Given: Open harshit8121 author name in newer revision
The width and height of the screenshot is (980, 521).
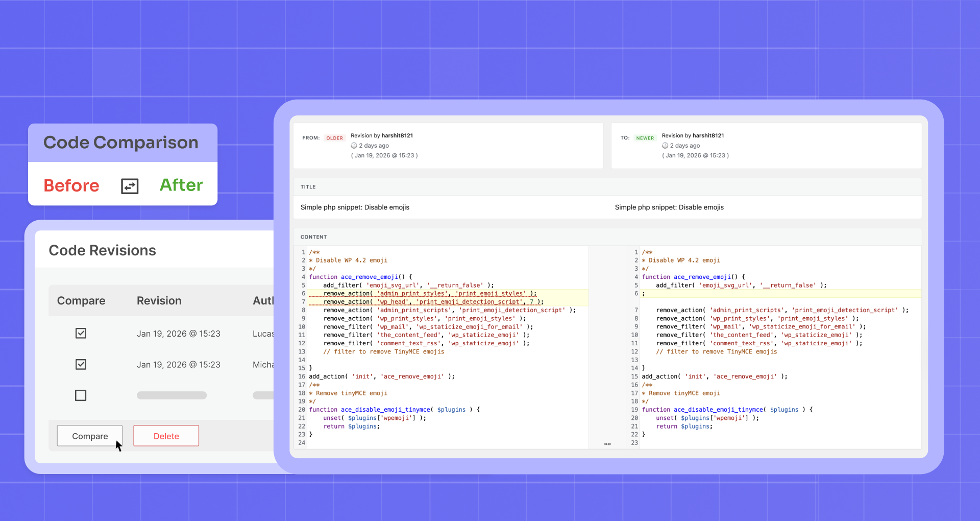Looking at the screenshot, I should pos(708,136).
